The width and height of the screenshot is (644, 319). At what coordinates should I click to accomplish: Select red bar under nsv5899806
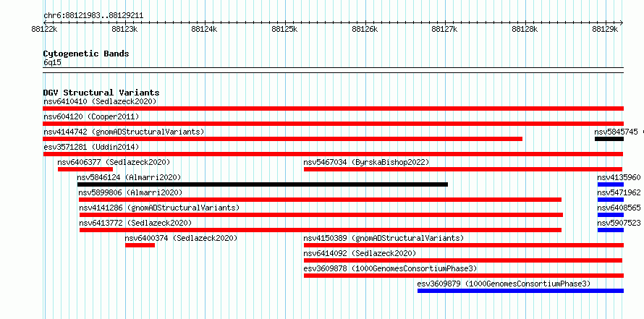[320, 200]
